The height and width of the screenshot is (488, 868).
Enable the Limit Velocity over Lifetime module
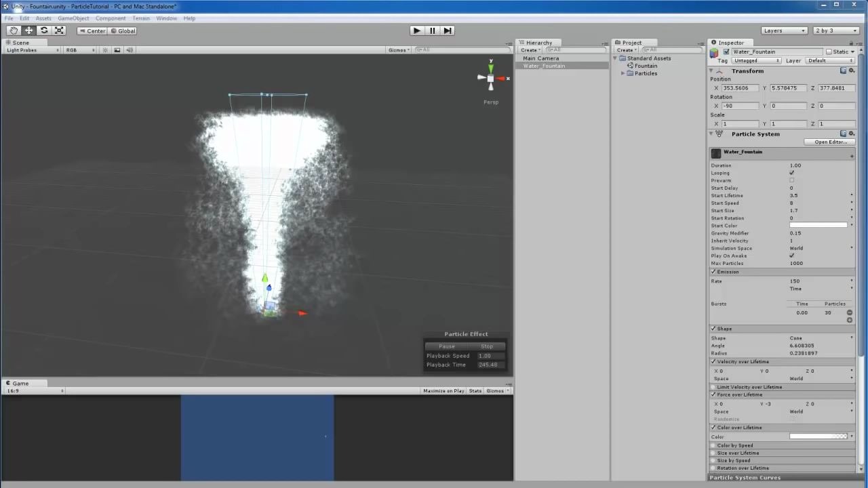click(713, 387)
